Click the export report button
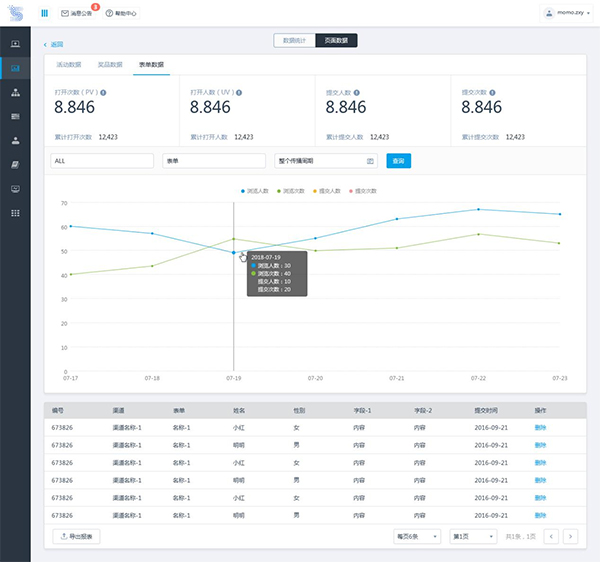 point(77,536)
